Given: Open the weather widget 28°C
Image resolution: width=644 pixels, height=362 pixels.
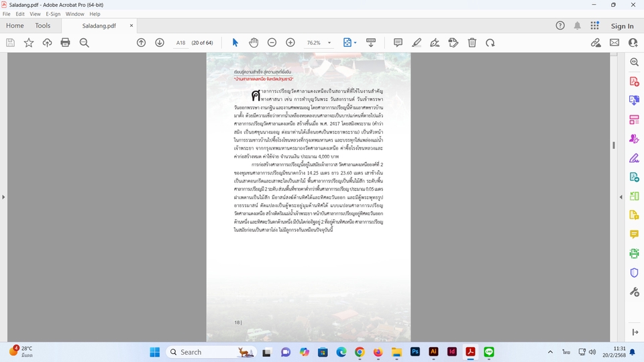Looking at the screenshot, I should [x=21, y=352].
